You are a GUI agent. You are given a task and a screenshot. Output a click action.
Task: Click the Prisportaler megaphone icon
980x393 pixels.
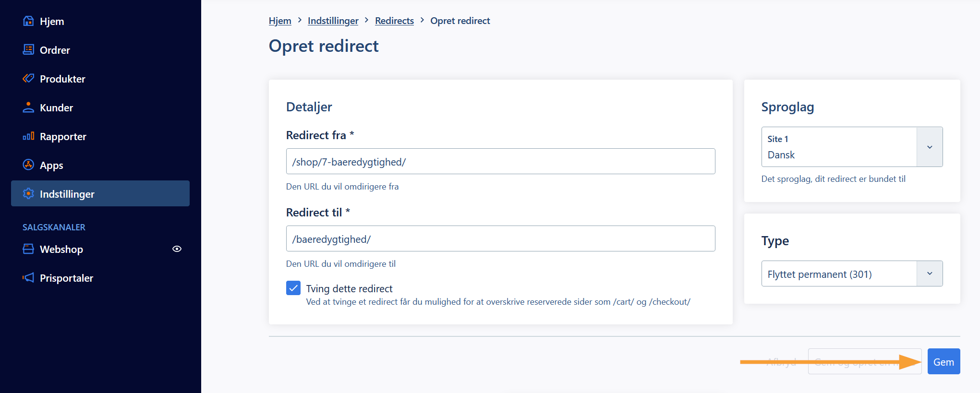tap(28, 277)
